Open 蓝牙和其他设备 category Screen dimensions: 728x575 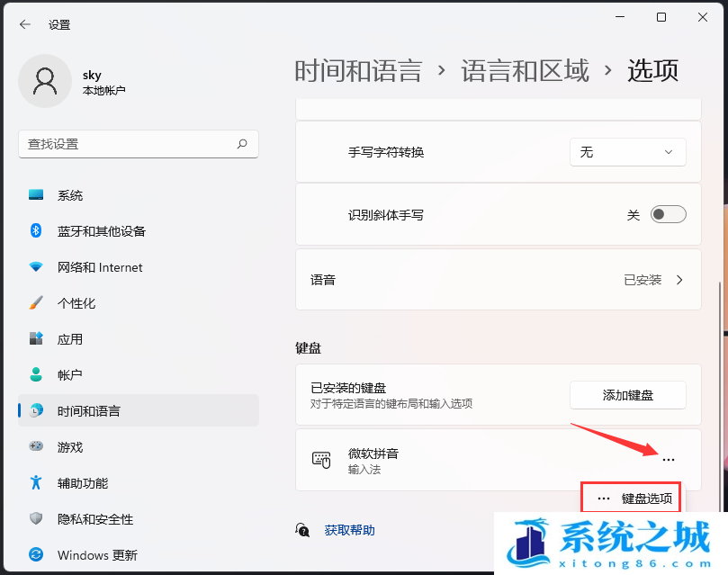pyautogui.click(x=139, y=230)
